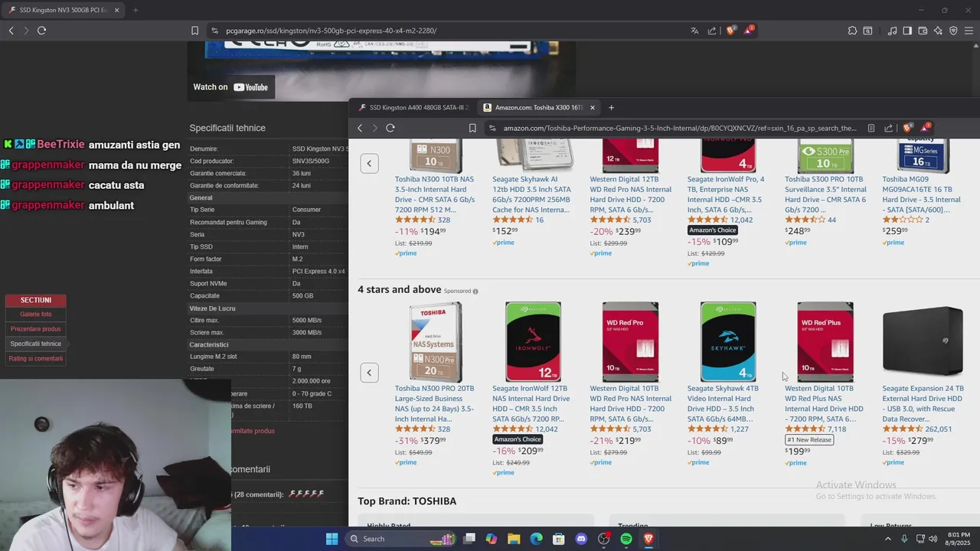Open Spotify from the taskbar
Screen dimensions: 980x551
click(x=626, y=539)
